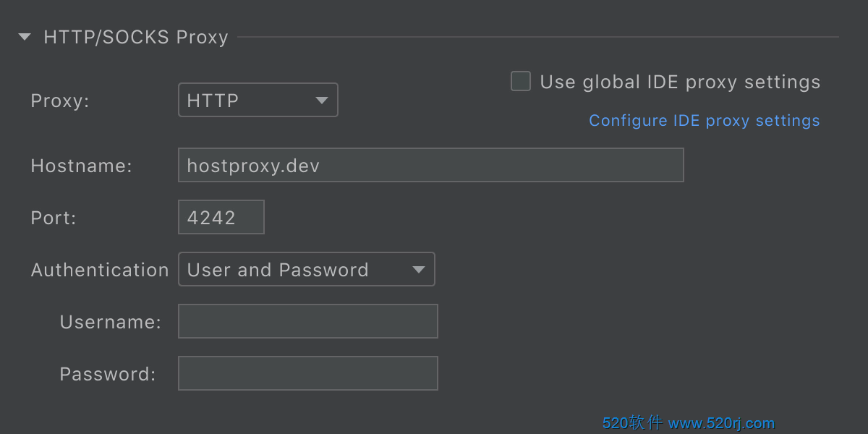
Task: Click the Hostname: label
Action: coord(82,166)
